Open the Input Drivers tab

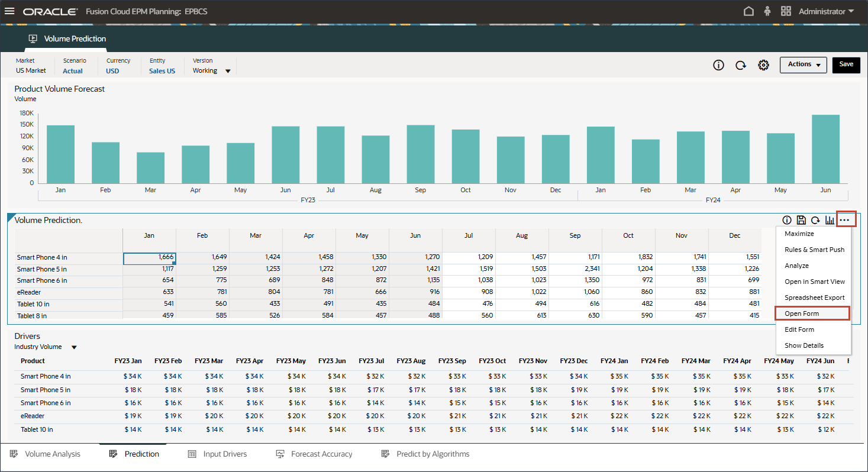pos(217,454)
